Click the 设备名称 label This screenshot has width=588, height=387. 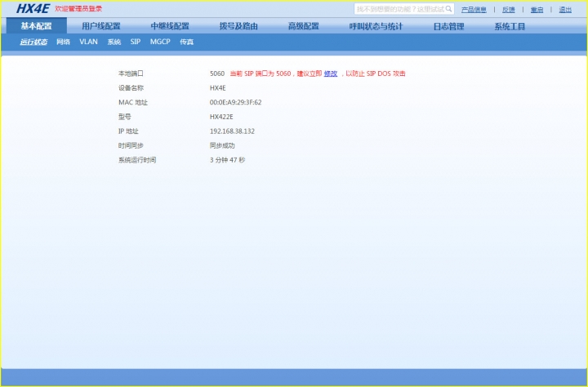(131, 88)
